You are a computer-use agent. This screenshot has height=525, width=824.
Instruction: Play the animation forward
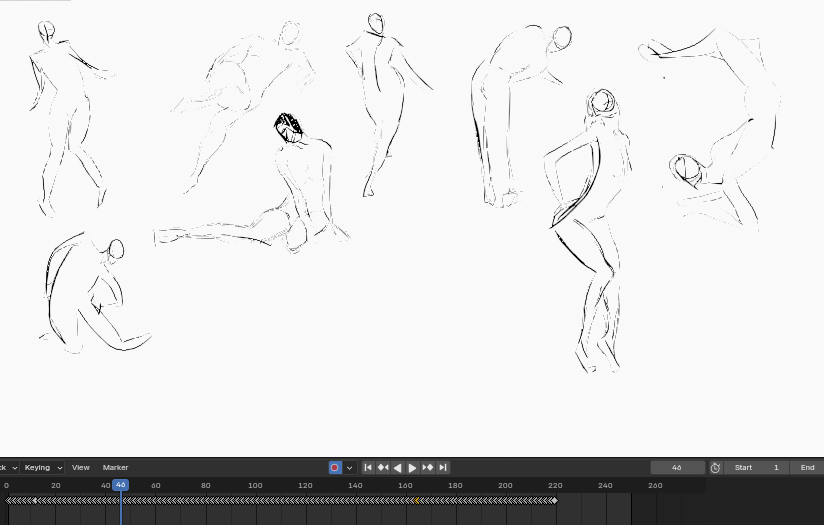tap(412, 468)
